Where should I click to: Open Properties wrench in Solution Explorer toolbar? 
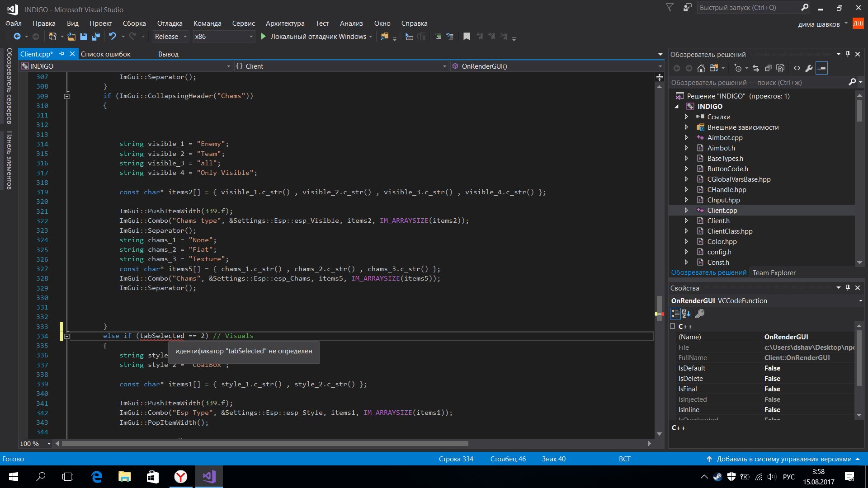pyautogui.click(x=809, y=68)
